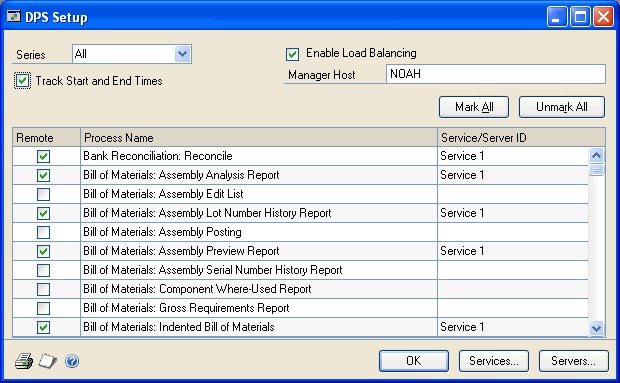
Task: Open the note icon beside the printer
Action: click(x=48, y=361)
